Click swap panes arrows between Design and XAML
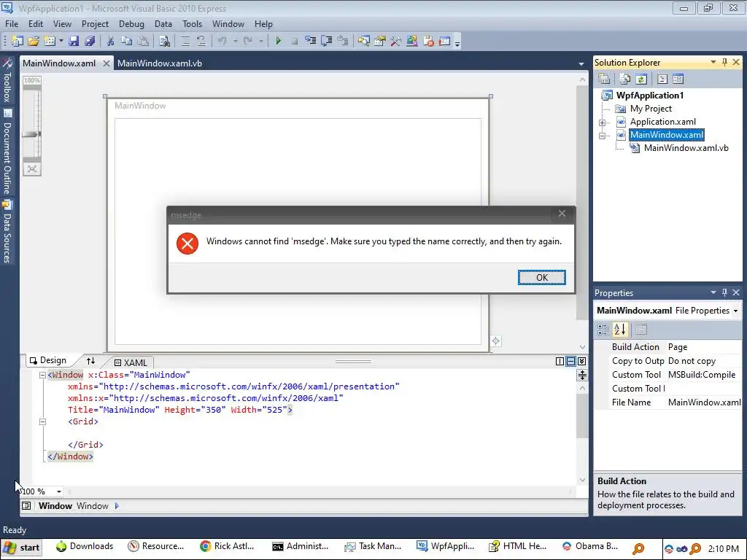This screenshot has height=560, width=747. coord(90,361)
